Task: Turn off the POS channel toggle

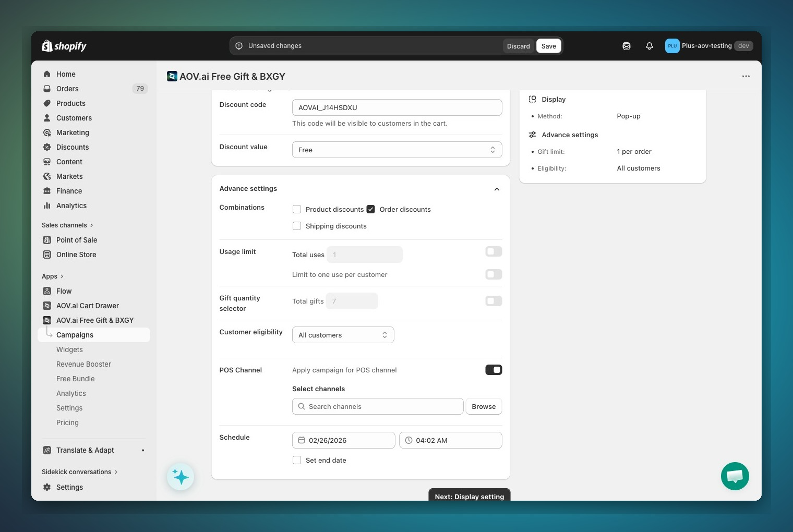Action: tap(493, 370)
